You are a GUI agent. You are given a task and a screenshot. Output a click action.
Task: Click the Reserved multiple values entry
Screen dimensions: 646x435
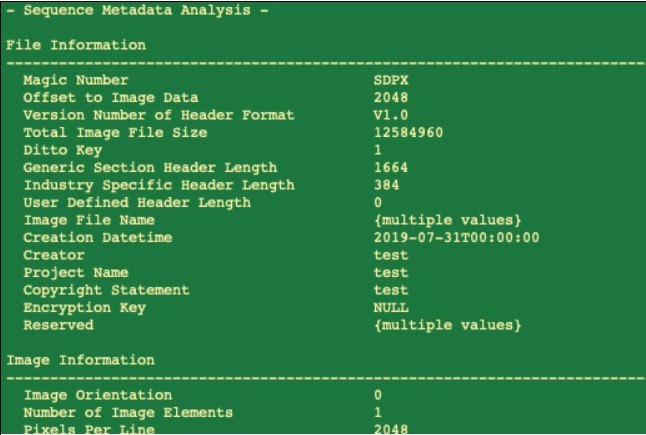click(x=447, y=325)
